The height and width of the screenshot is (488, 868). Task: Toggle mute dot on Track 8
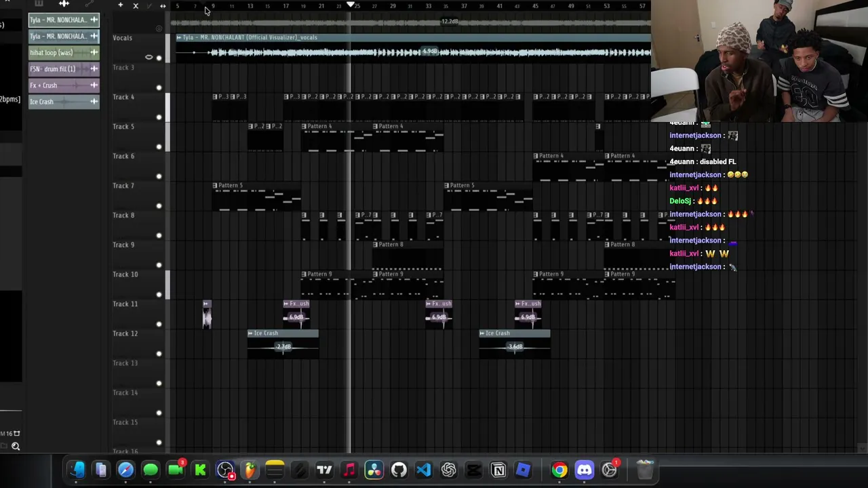point(159,235)
